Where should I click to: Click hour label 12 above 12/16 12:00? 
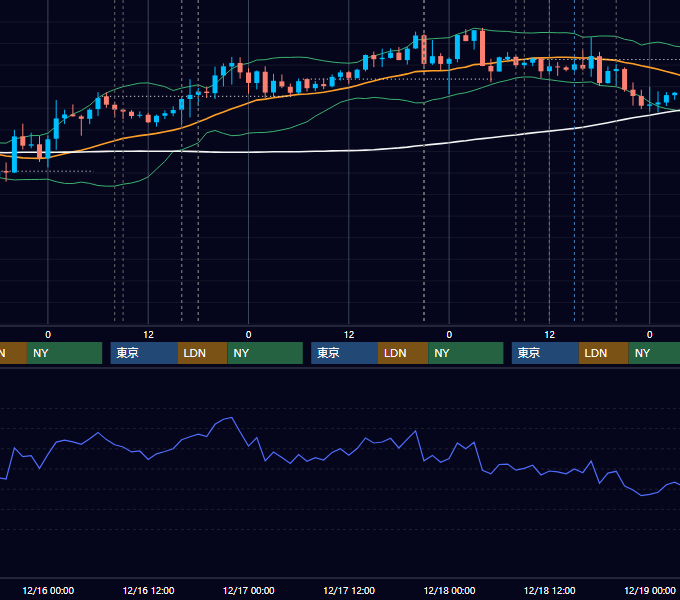coord(148,335)
